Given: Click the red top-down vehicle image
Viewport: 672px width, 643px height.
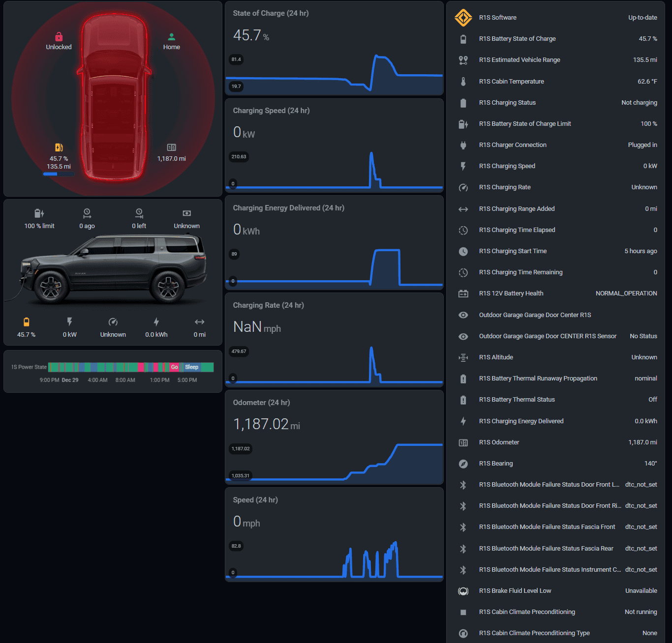Looking at the screenshot, I should click(x=114, y=97).
